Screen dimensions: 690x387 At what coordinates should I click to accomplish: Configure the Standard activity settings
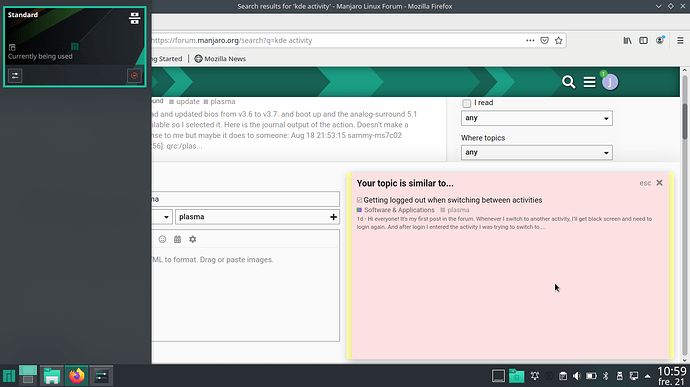(x=15, y=76)
